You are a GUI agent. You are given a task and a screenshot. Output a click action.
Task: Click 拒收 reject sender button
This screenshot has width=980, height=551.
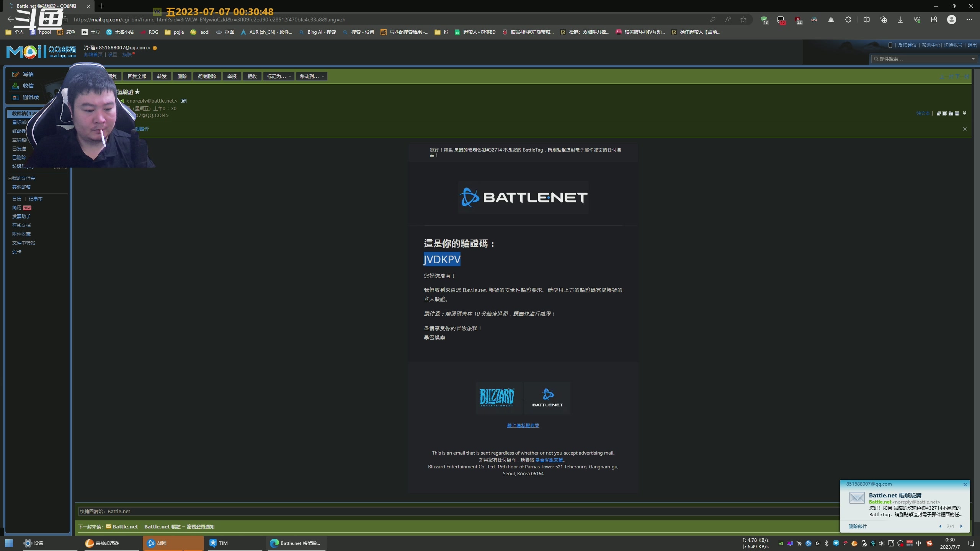[x=252, y=77]
